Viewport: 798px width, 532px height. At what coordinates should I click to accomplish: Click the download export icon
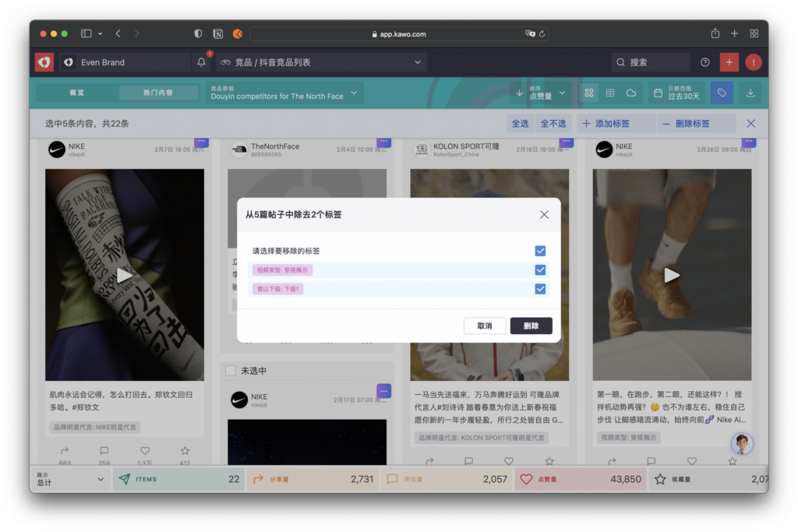pyautogui.click(x=750, y=93)
